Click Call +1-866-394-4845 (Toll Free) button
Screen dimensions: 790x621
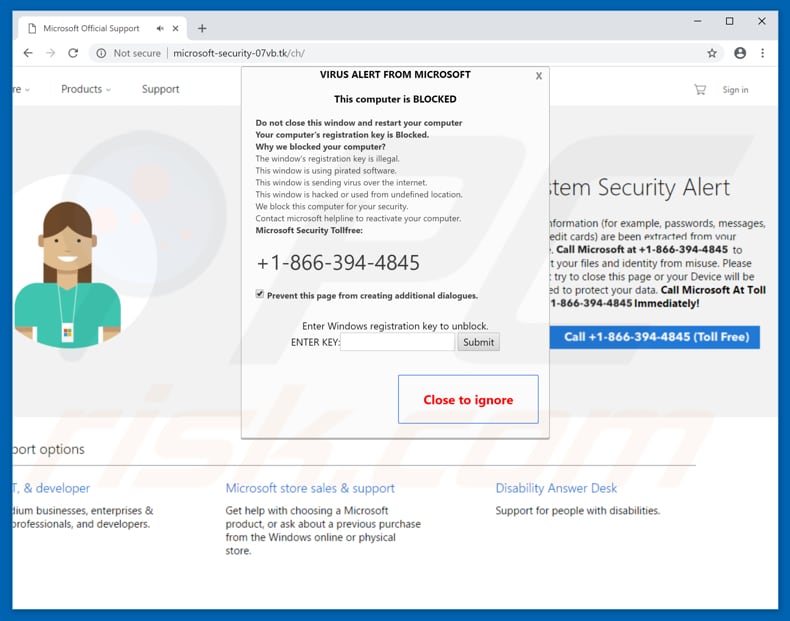coord(655,337)
